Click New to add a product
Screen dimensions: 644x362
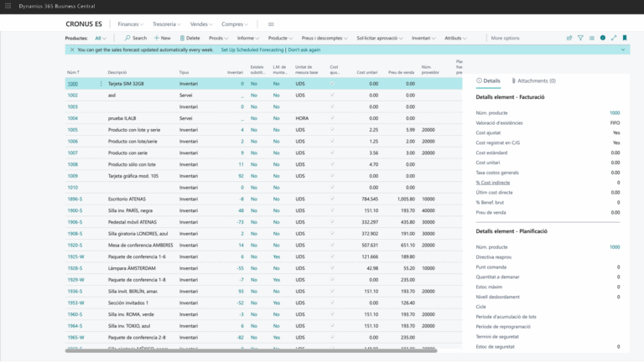tap(162, 39)
